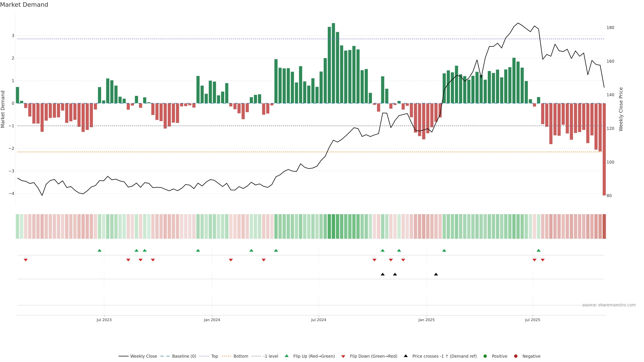Image resolution: width=644 pixels, height=362 pixels.
Task: Click the first red flip-down marker at far left
Action: pos(25,260)
